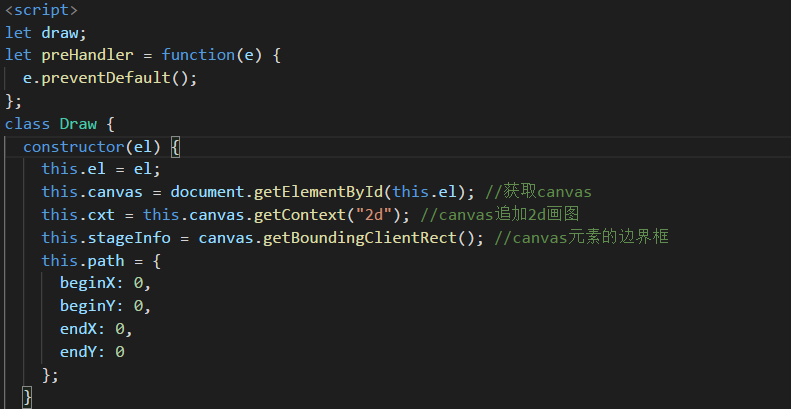
Task: Click the <script> tag text
Action: [41, 10]
